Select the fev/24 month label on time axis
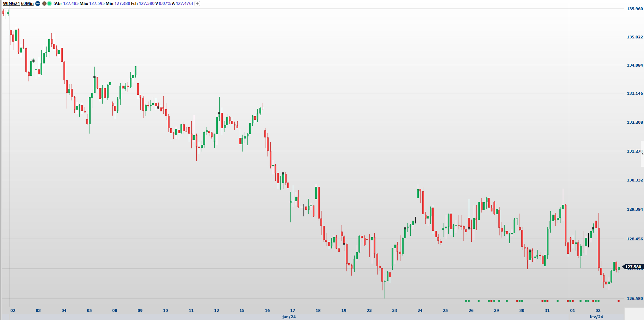Image resolution: width=644 pixels, height=320 pixels. 596,317
